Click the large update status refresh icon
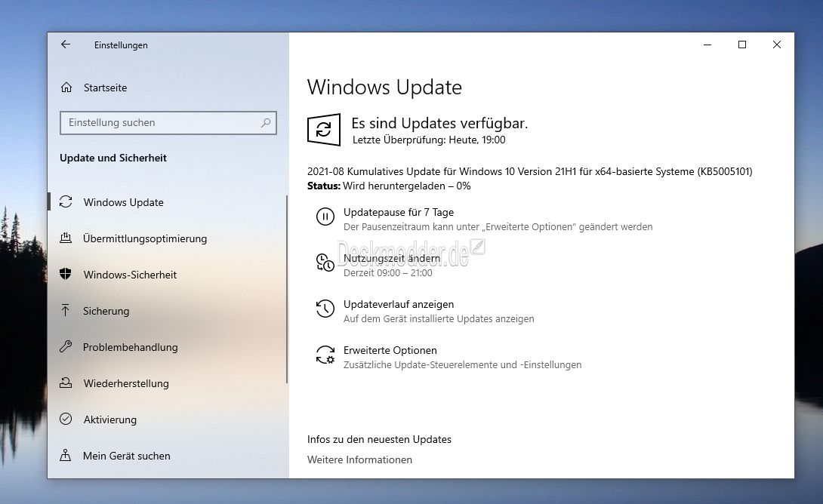The image size is (823, 504). pos(324,130)
